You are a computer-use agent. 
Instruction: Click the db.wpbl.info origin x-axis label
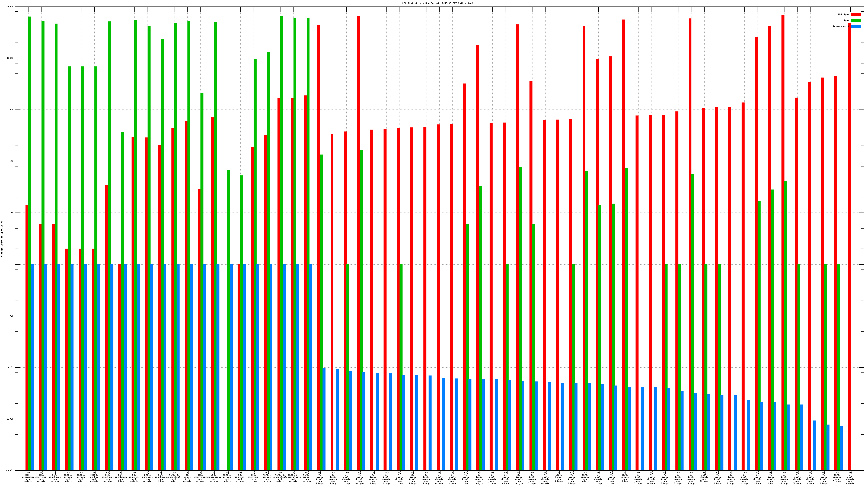(187, 477)
